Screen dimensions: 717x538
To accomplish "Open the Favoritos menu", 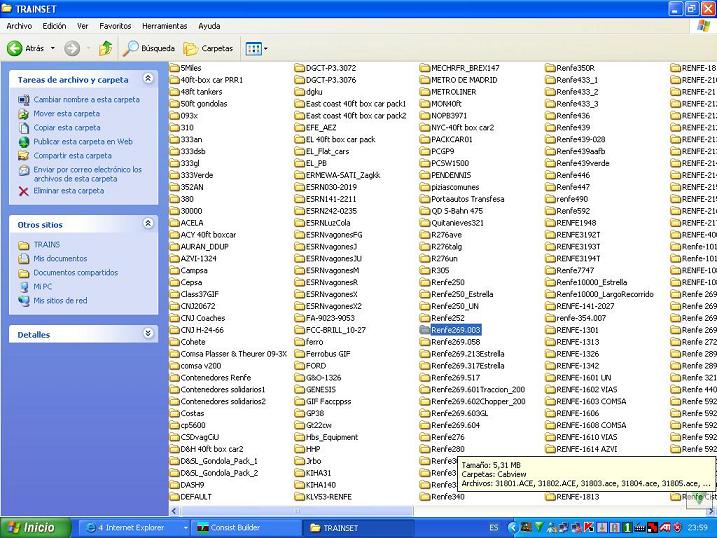I will coord(115,26).
